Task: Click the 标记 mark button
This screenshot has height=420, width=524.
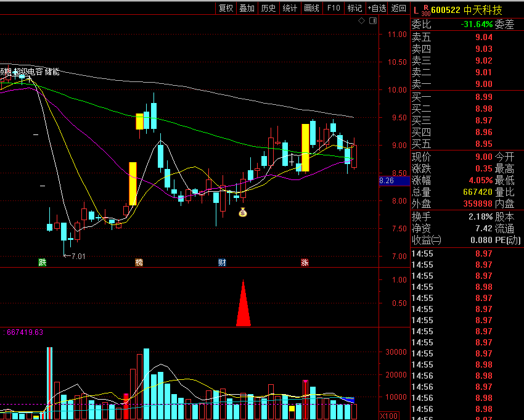Action: pos(354,9)
